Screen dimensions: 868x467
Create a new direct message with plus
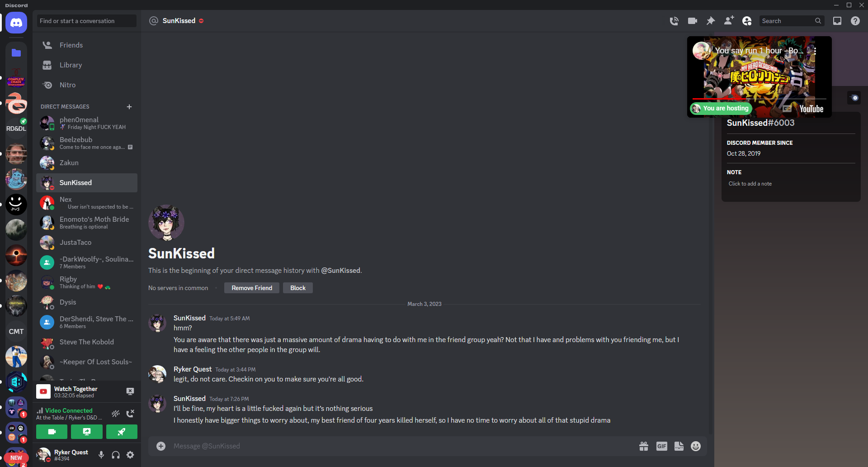129,107
